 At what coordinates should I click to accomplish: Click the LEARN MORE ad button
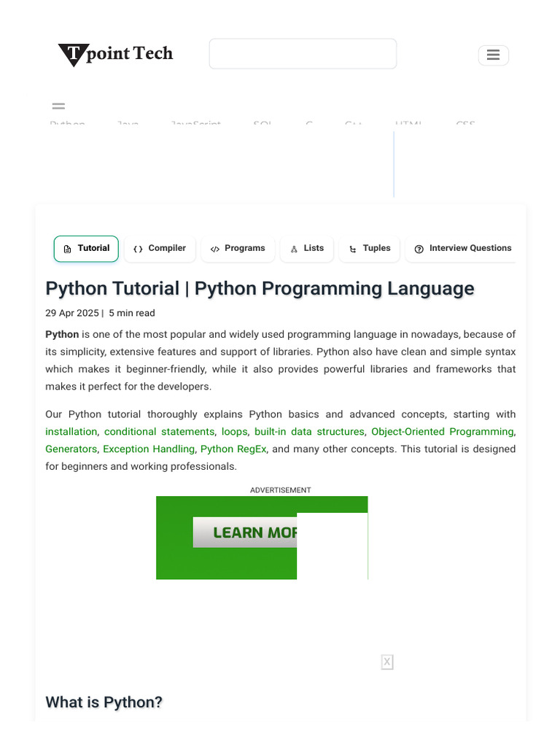coord(245,533)
